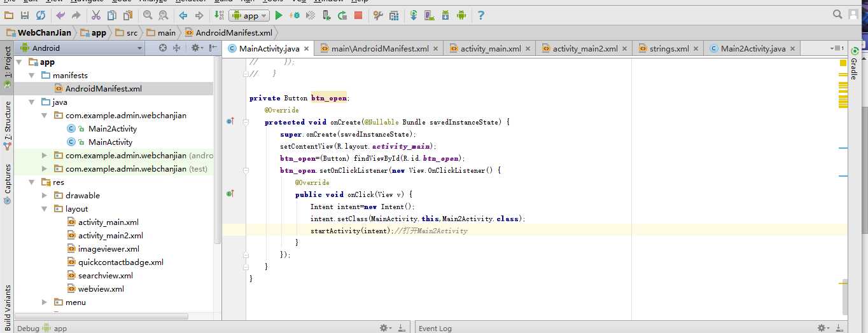
Task: Select webview.xml in layout folder
Action: [x=101, y=289]
